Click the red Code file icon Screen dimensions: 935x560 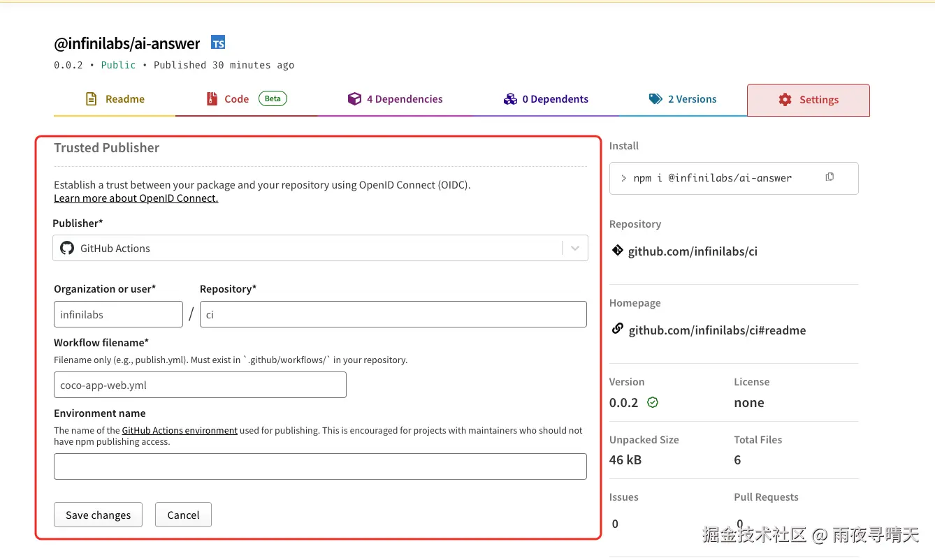pyautogui.click(x=212, y=99)
